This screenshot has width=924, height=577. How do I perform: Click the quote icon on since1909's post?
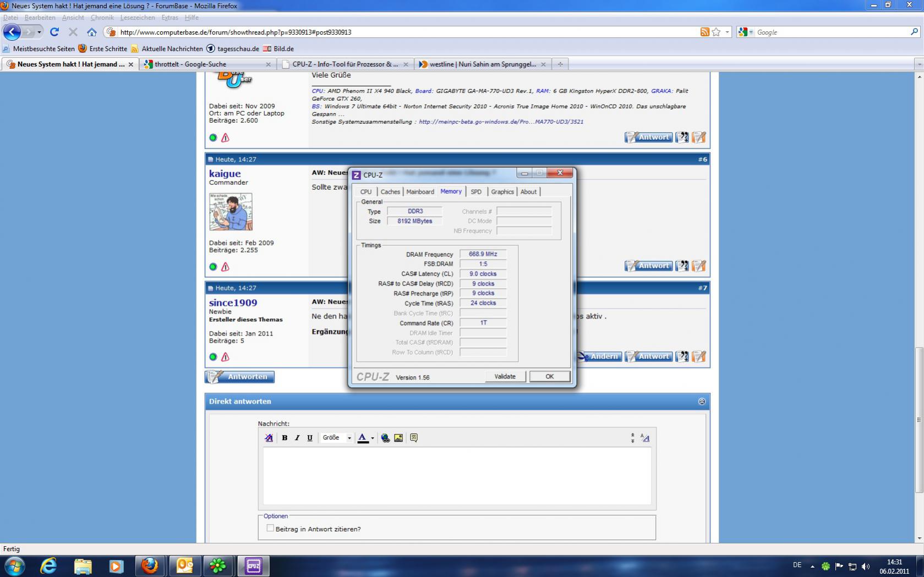coord(682,356)
